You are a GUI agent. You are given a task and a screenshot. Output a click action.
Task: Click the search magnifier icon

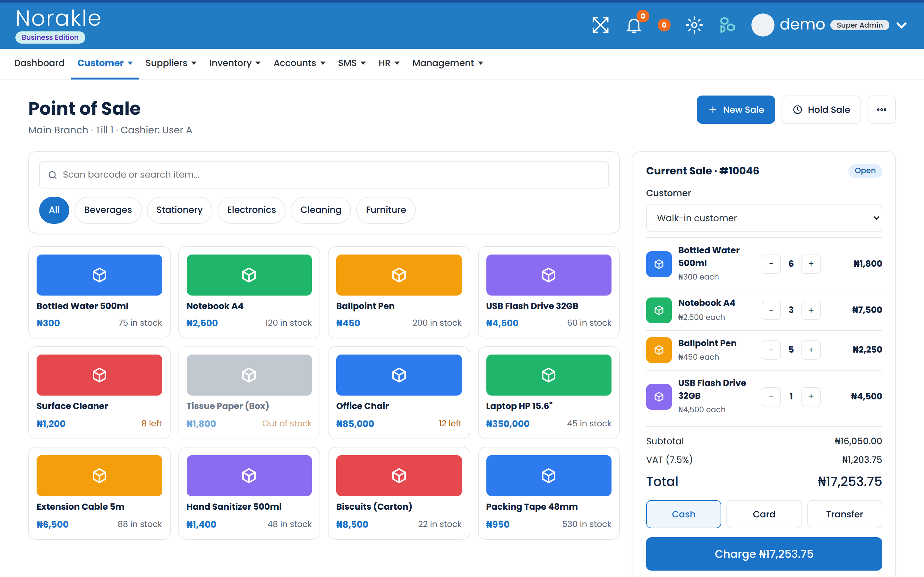point(53,175)
